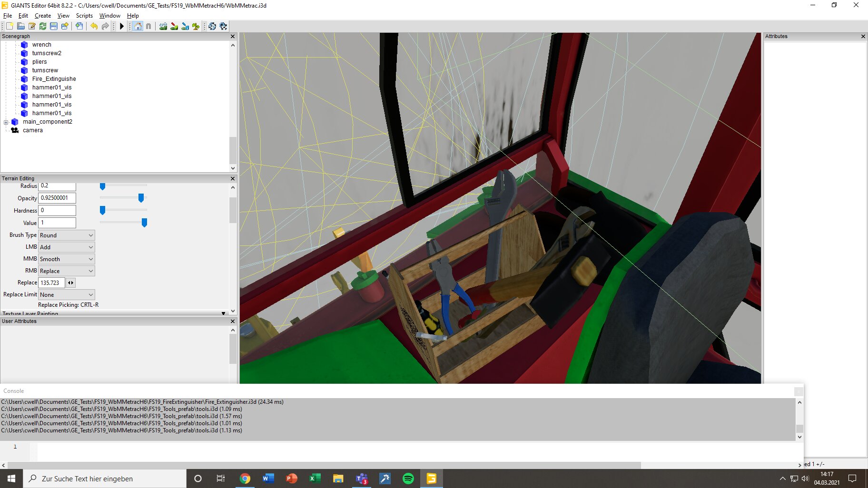Toggle the magnet snap icon

pyautogui.click(x=148, y=26)
